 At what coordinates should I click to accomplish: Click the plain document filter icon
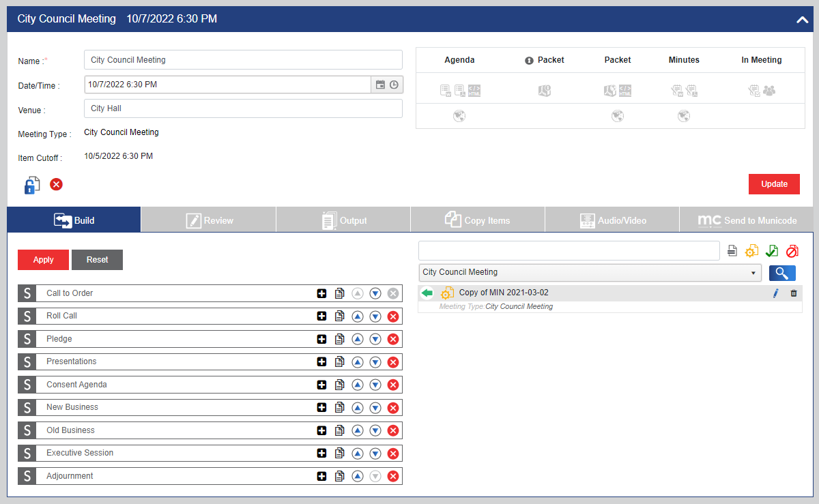732,251
